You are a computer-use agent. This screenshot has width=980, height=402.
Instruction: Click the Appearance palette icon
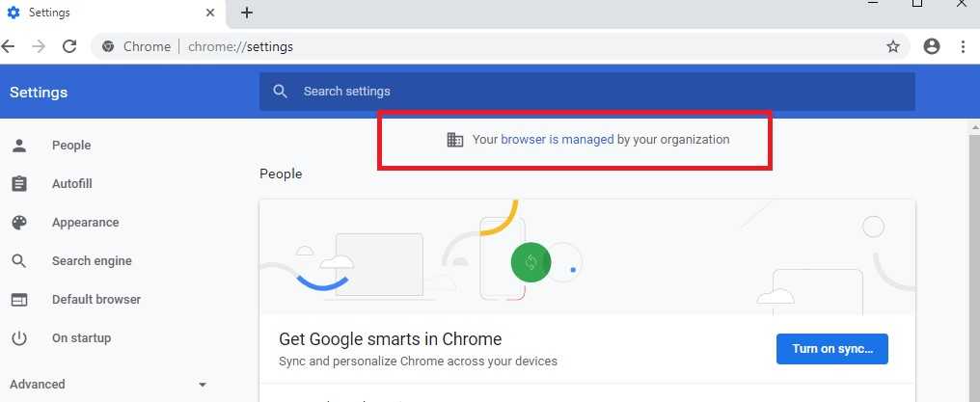coord(18,223)
